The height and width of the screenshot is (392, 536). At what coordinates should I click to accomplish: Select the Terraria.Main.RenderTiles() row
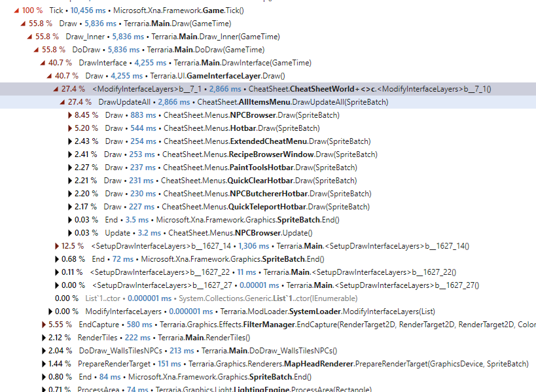click(268, 338)
